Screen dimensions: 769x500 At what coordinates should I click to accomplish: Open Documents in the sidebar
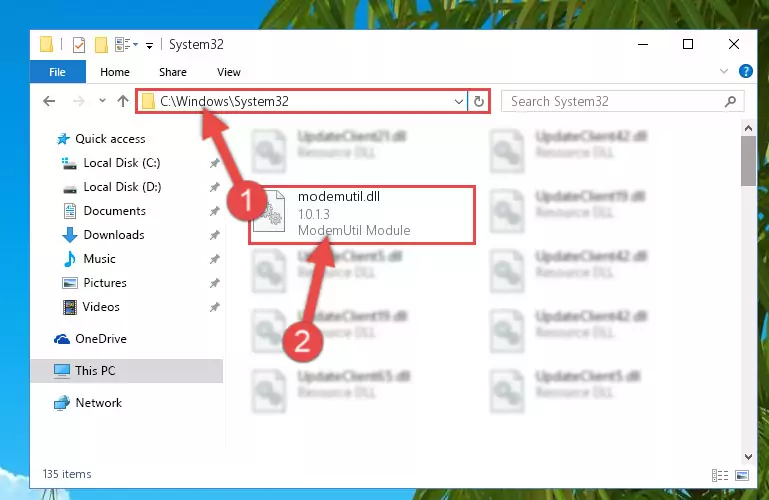[x=114, y=211]
